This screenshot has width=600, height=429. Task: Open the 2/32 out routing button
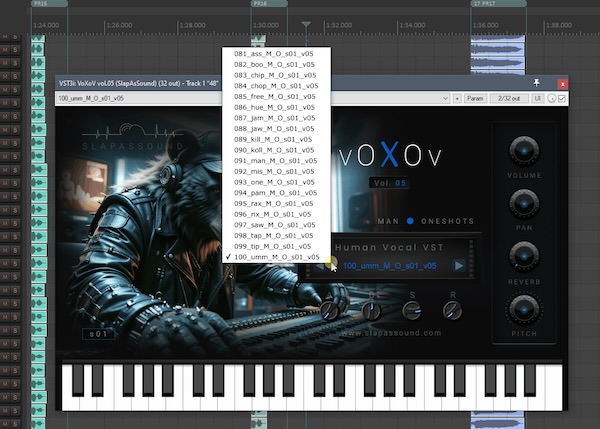(x=509, y=98)
